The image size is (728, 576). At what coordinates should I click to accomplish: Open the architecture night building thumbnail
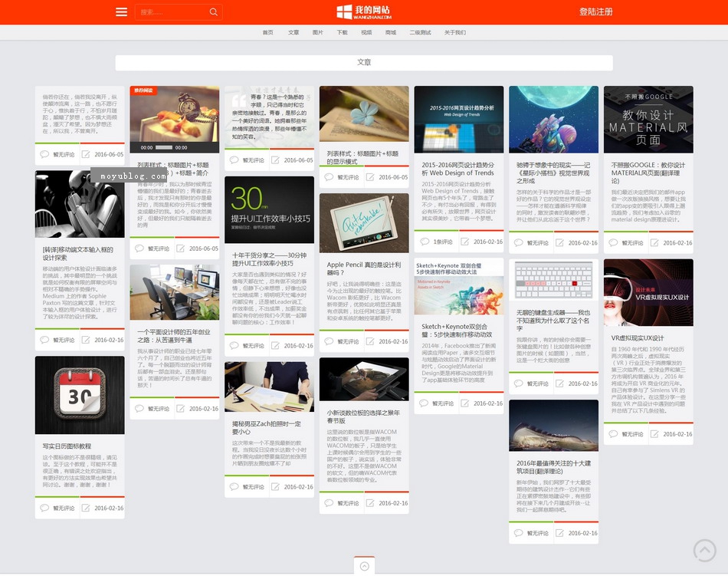click(x=553, y=426)
